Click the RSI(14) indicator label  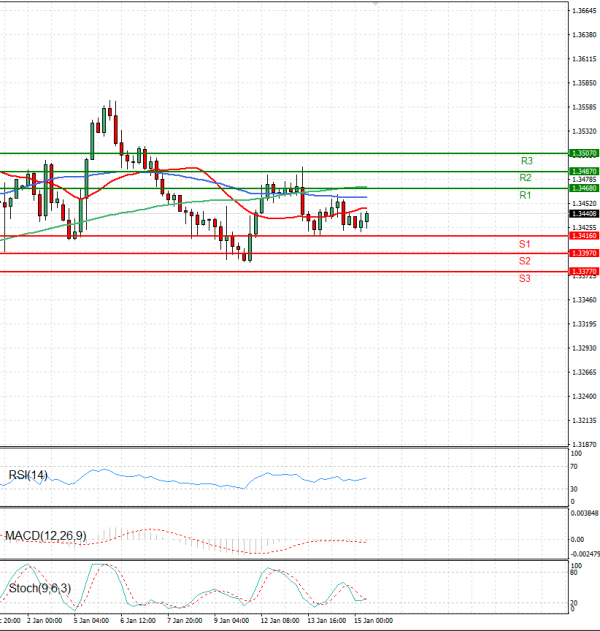click(27, 475)
